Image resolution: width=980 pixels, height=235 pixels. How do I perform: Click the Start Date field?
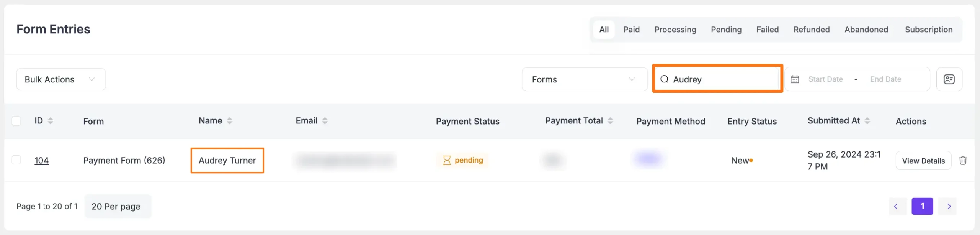825,79
